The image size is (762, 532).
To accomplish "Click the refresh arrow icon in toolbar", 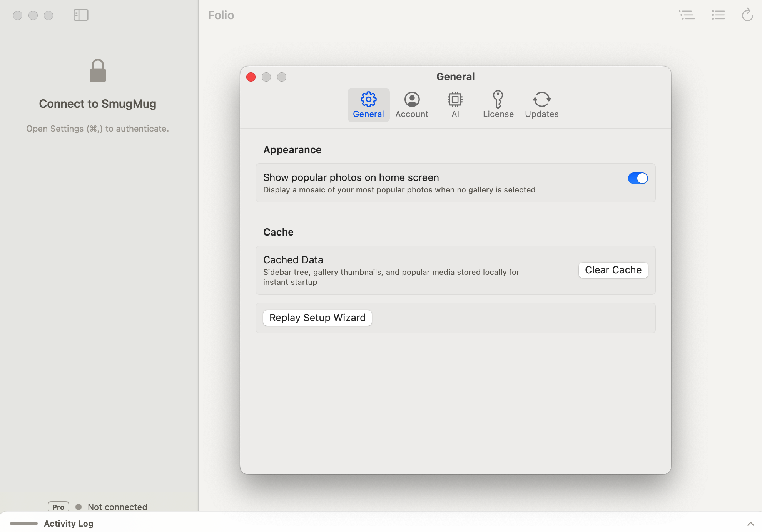I will (x=747, y=15).
